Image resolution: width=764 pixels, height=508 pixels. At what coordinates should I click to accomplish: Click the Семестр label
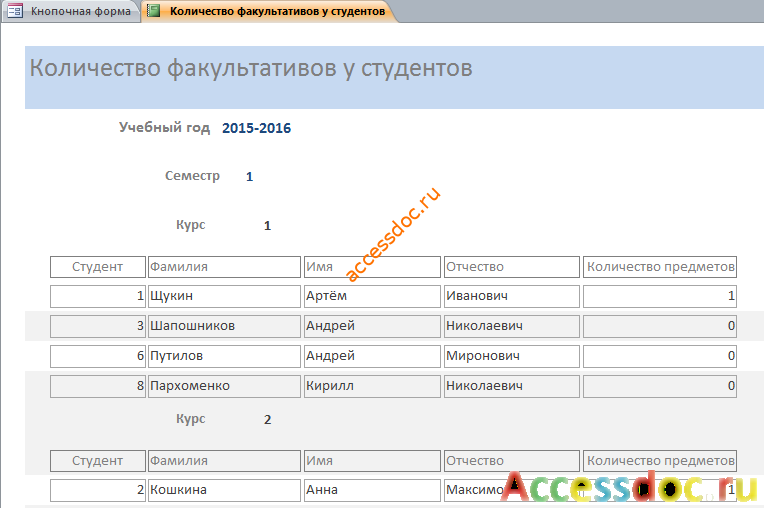[x=192, y=176]
